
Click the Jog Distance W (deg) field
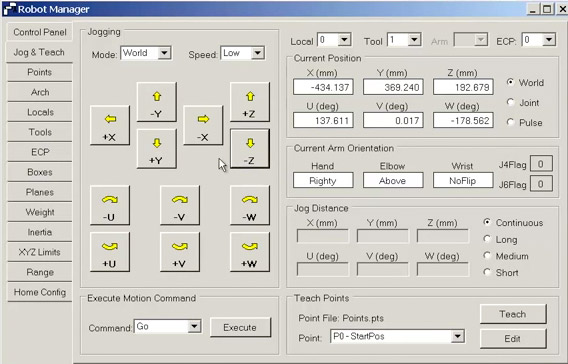point(443,269)
